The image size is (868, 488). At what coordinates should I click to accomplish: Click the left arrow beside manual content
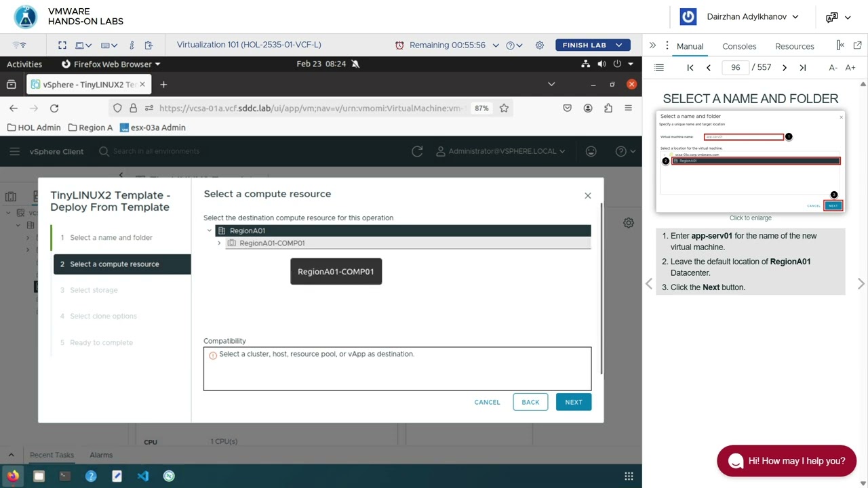click(649, 284)
